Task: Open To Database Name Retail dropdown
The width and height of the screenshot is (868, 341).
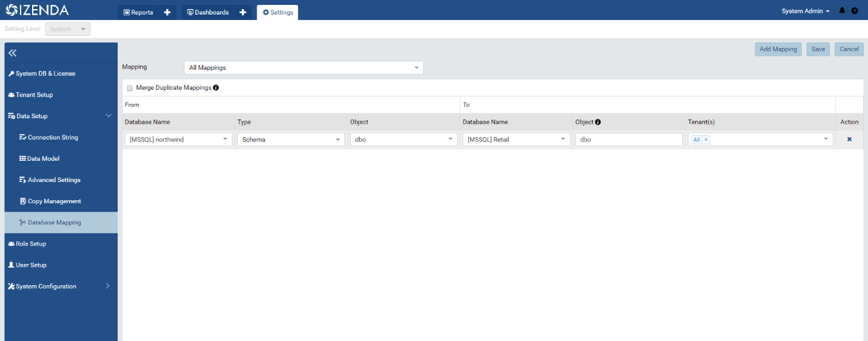Action: point(516,140)
